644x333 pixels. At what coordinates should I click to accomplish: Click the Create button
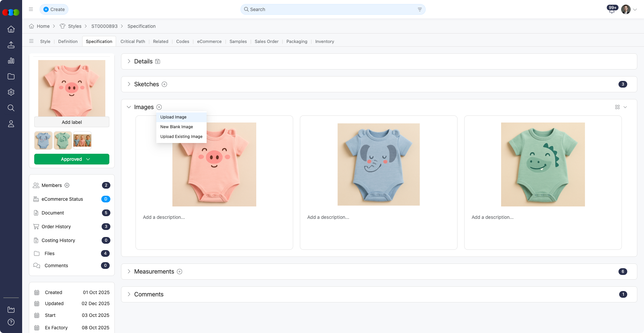[54, 9]
